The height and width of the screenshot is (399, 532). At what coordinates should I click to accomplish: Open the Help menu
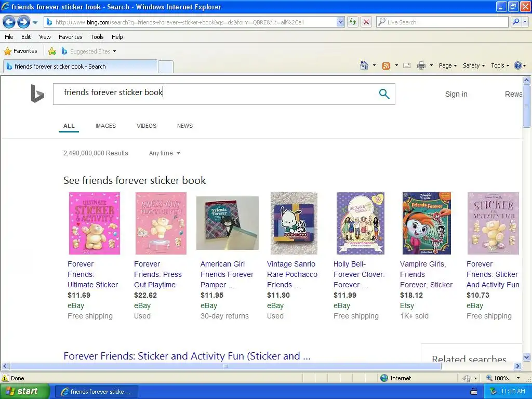117,37
